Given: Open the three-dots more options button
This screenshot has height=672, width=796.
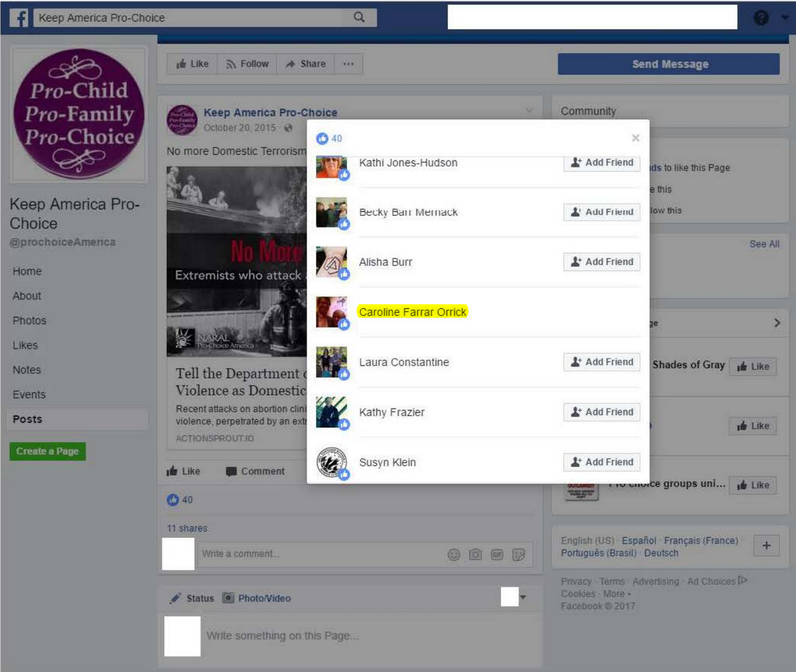Looking at the screenshot, I should coord(348,64).
